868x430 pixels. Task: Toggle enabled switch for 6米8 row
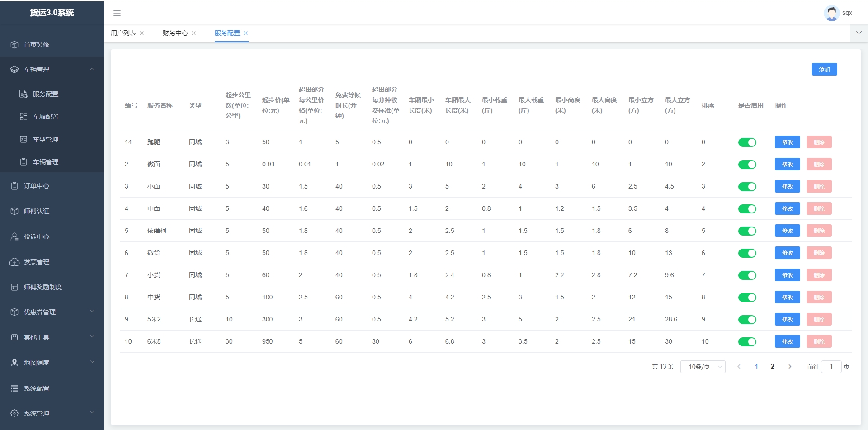pos(747,342)
